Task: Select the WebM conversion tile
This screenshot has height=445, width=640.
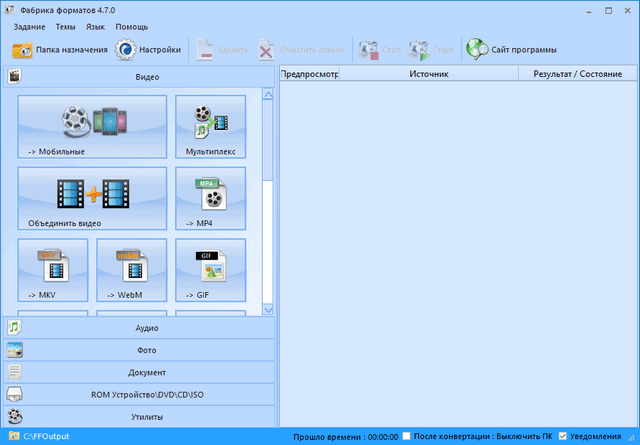Action: 131,270
